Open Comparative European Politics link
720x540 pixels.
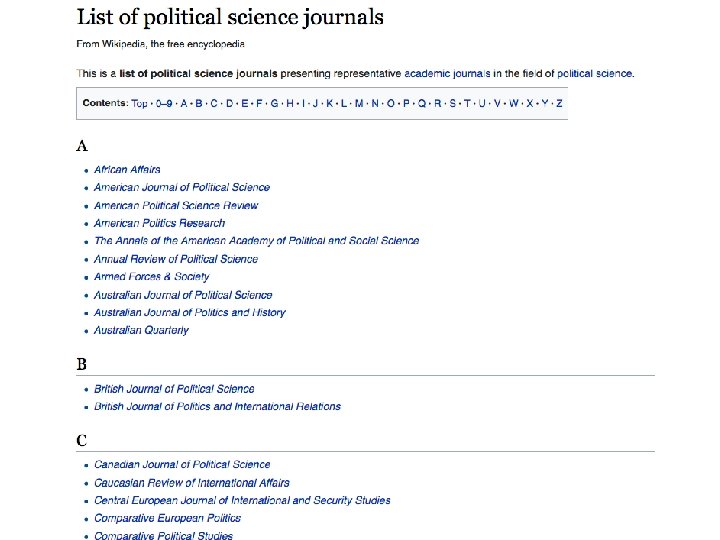[167, 518]
